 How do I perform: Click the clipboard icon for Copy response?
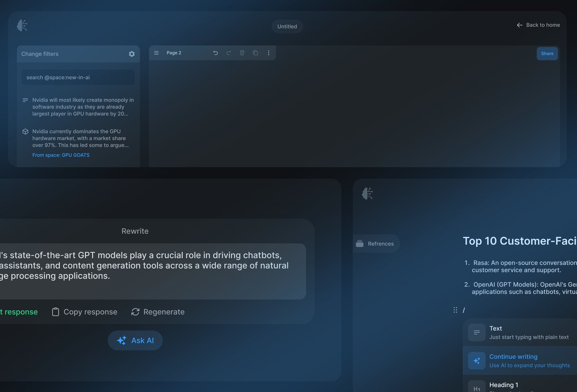(55, 312)
